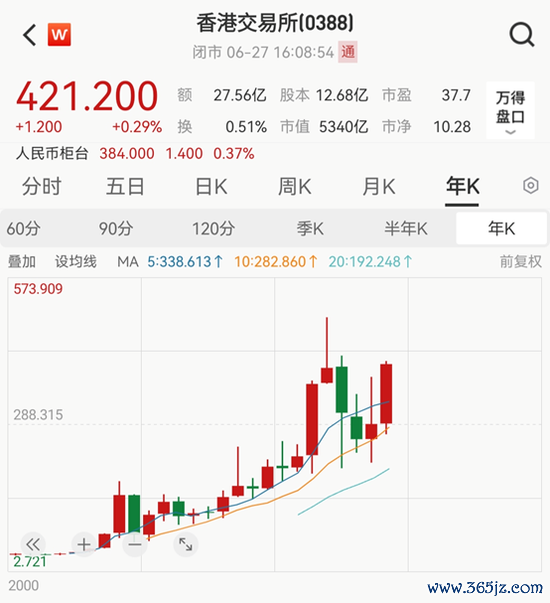Image resolution: width=550 pixels, height=603 pixels.
Task: Open chart settings hexagon icon
Action: point(531,186)
